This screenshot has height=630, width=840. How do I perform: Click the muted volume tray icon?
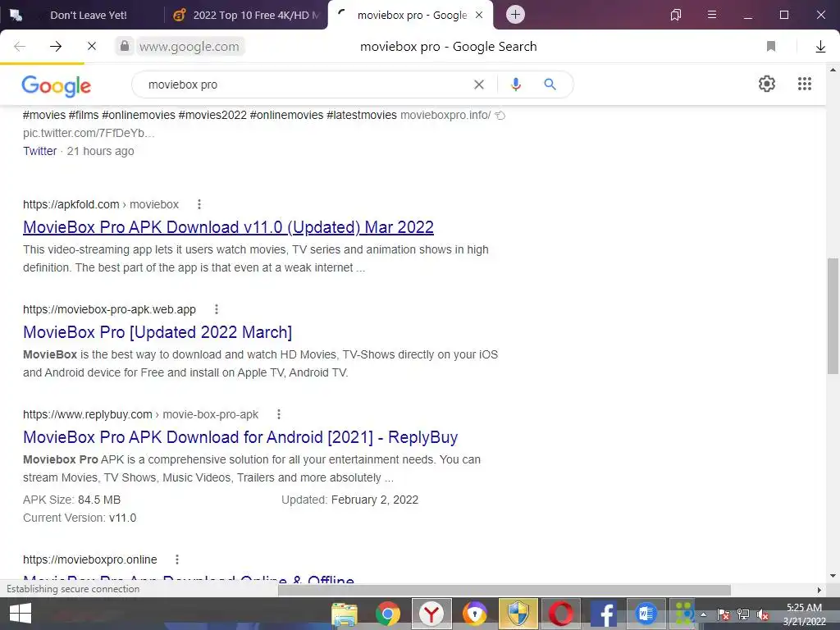coord(762,614)
